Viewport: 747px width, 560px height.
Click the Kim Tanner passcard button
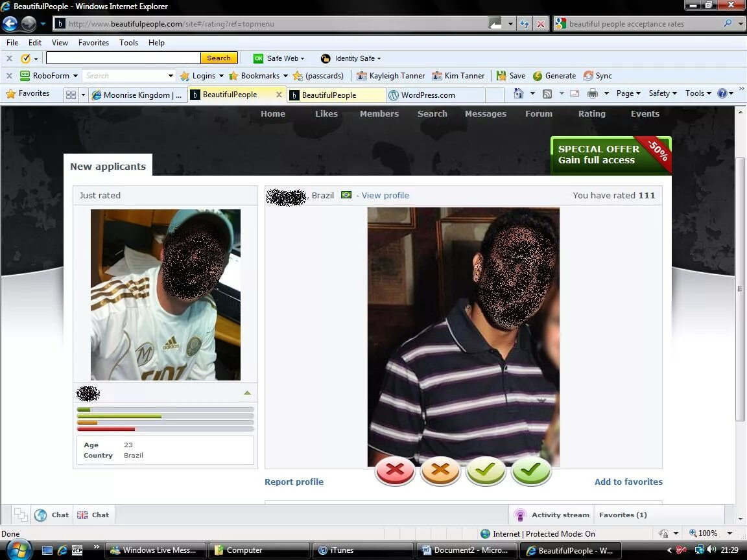point(458,76)
